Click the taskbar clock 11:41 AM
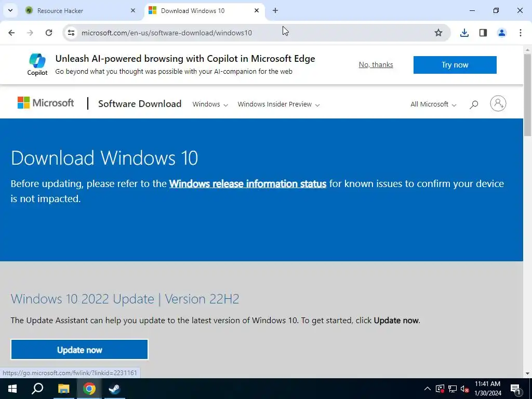 (487, 384)
